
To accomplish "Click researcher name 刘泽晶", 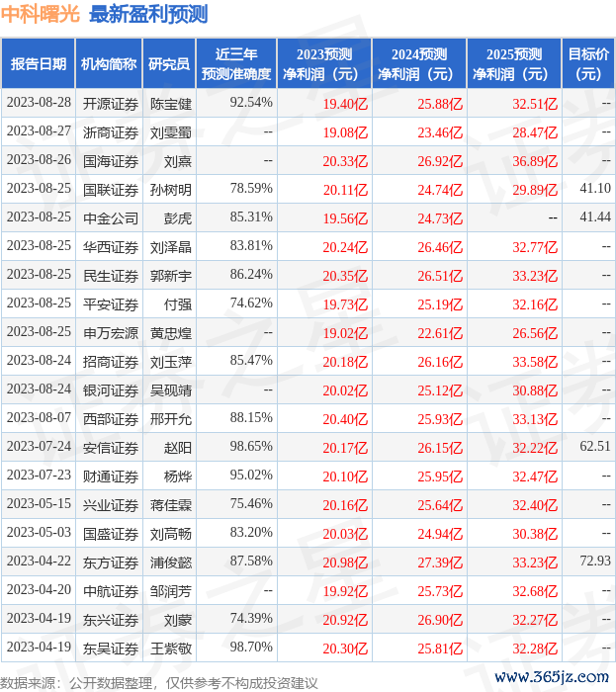I will (x=171, y=247).
